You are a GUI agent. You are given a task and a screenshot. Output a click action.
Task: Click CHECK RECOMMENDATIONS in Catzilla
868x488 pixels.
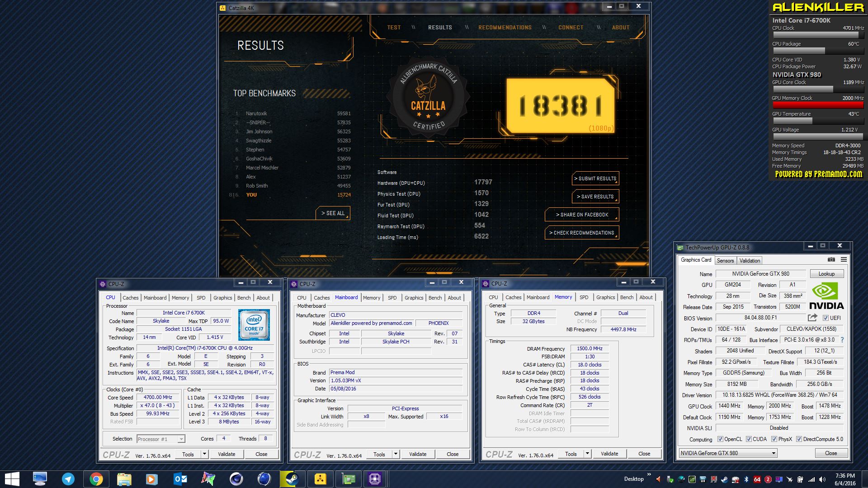(x=582, y=233)
